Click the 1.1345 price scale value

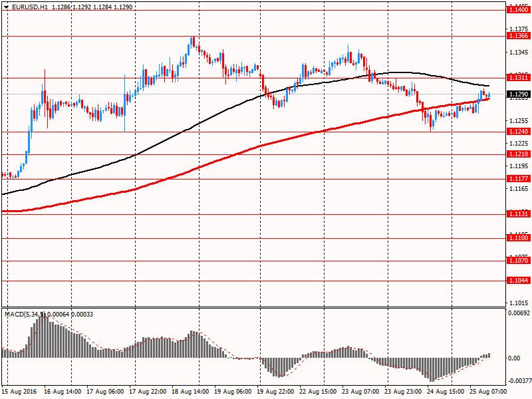click(x=519, y=53)
